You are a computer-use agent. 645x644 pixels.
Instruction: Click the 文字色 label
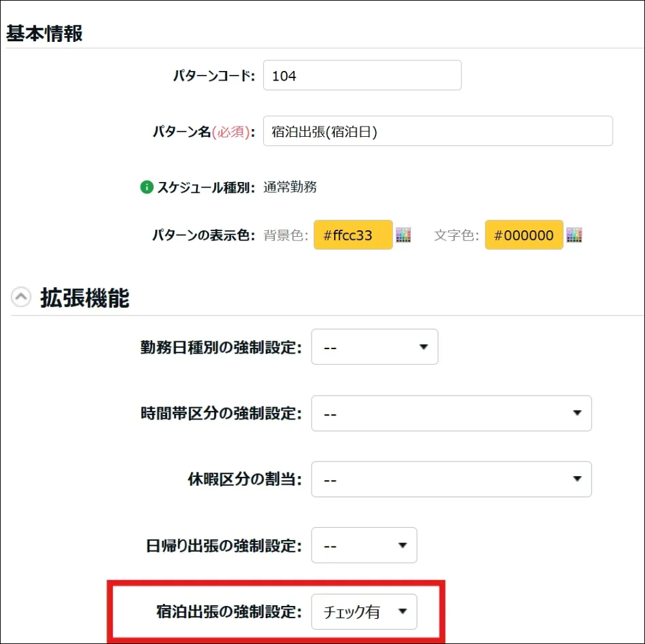coord(456,236)
